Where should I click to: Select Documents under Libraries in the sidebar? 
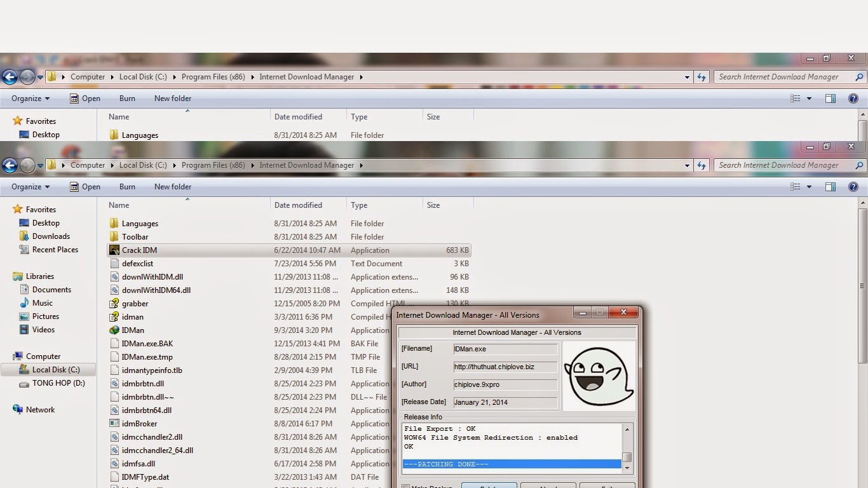[51, 290]
